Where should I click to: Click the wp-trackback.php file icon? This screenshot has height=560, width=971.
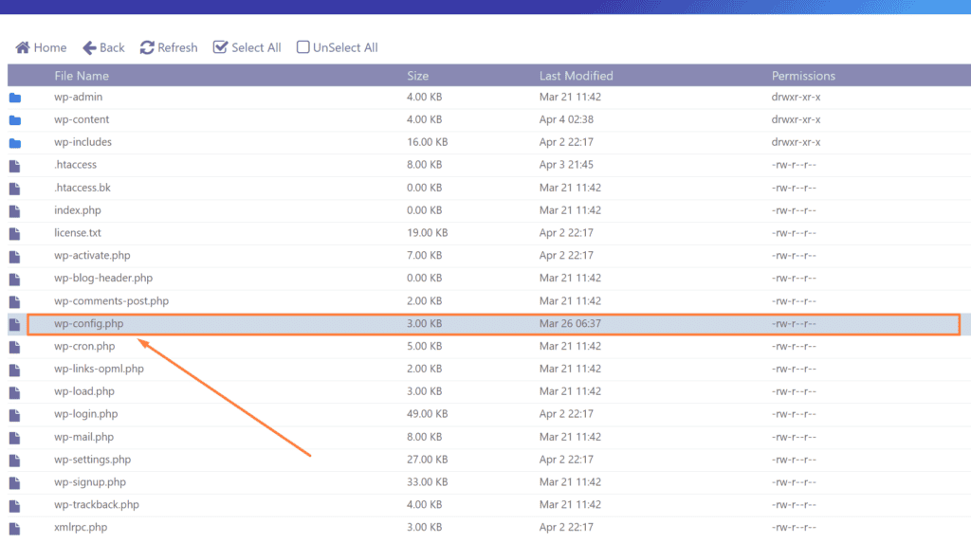pyautogui.click(x=15, y=506)
